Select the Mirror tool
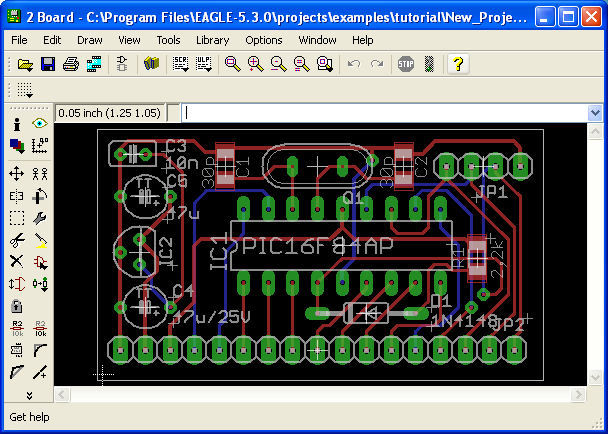The height and width of the screenshot is (434, 608). click(17, 196)
